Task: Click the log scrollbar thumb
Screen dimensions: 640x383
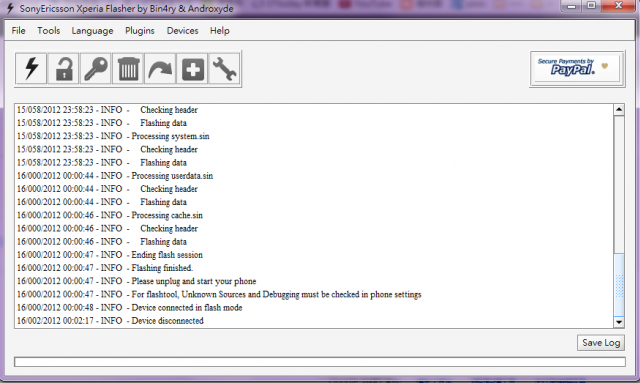Action: click(x=619, y=285)
